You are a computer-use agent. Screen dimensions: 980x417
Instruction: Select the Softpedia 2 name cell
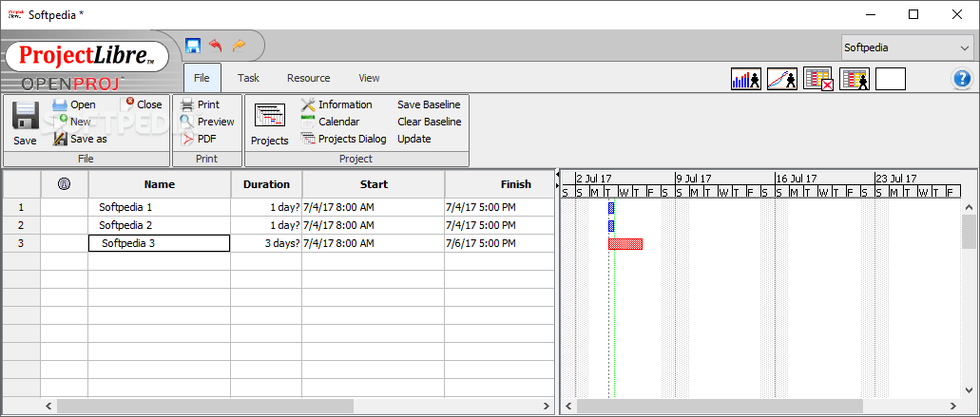click(x=160, y=225)
